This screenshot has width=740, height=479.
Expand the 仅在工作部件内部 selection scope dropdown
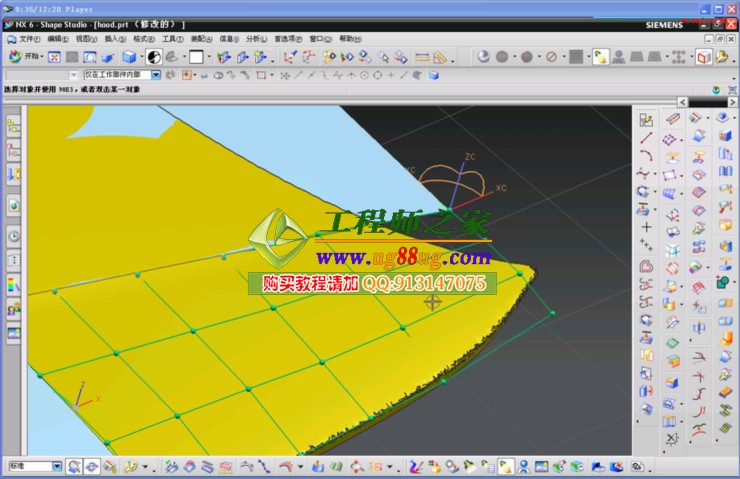click(155, 75)
